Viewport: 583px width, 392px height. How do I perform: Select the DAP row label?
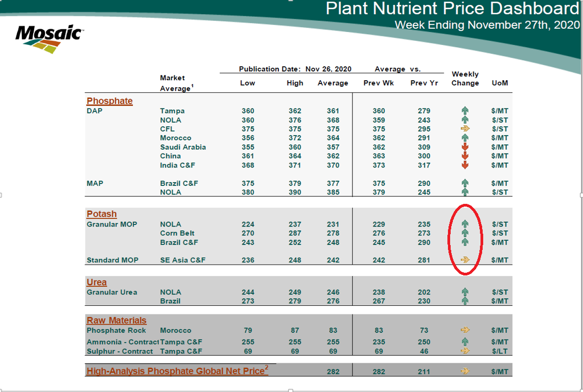point(94,111)
